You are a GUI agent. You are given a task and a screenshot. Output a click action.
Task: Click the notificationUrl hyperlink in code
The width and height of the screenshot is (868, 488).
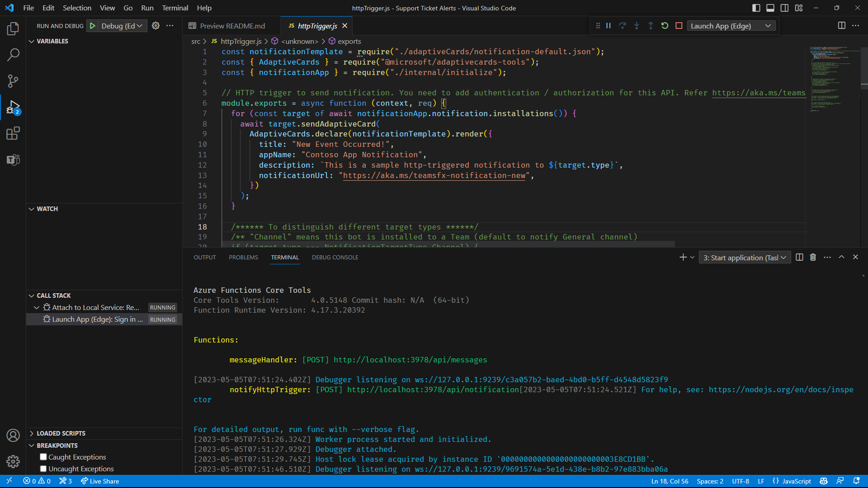434,175
